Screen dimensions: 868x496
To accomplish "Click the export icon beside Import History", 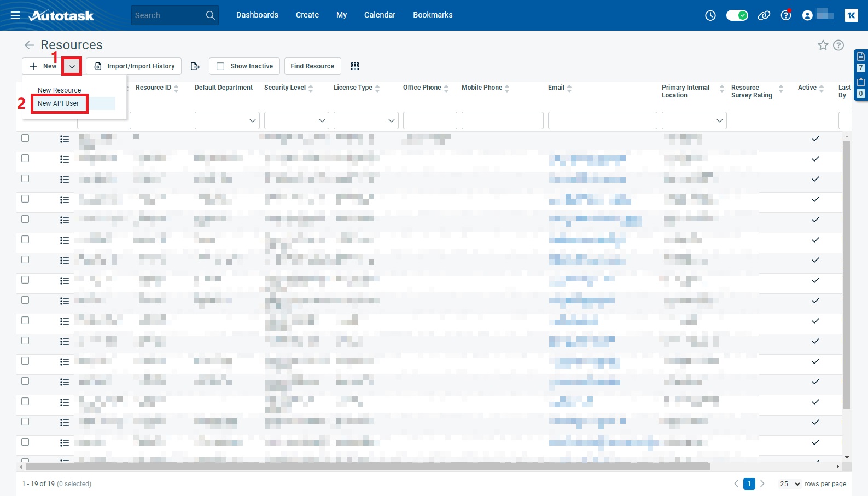I will tap(195, 66).
